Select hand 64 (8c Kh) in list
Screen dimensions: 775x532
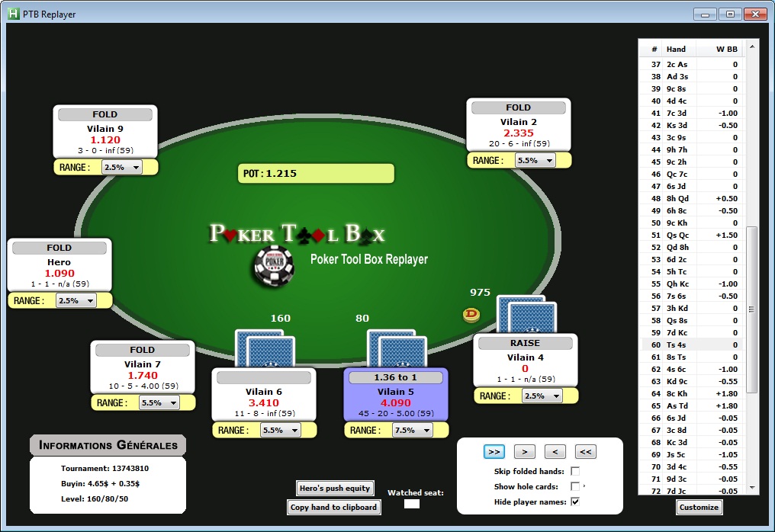click(692, 394)
